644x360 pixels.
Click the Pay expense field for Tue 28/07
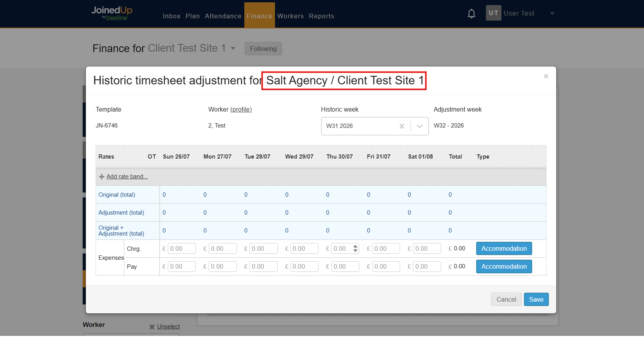(x=263, y=266)
